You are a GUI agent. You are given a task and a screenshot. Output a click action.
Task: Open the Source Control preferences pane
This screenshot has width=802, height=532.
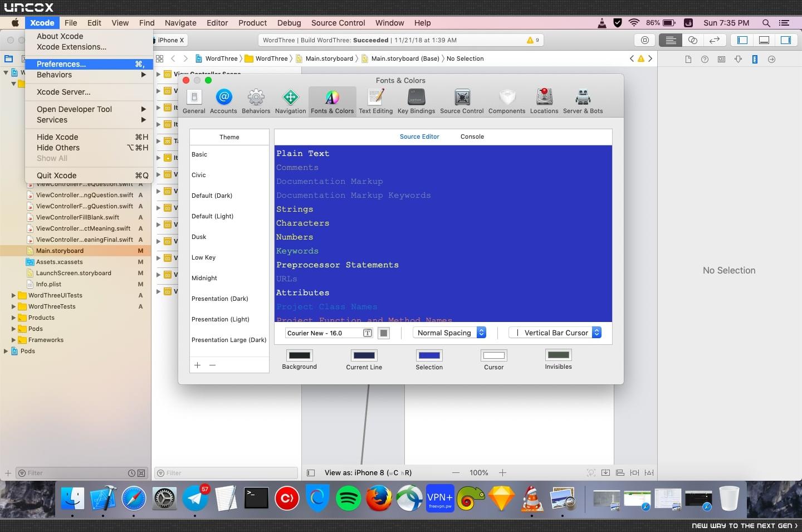click(462, 101)
